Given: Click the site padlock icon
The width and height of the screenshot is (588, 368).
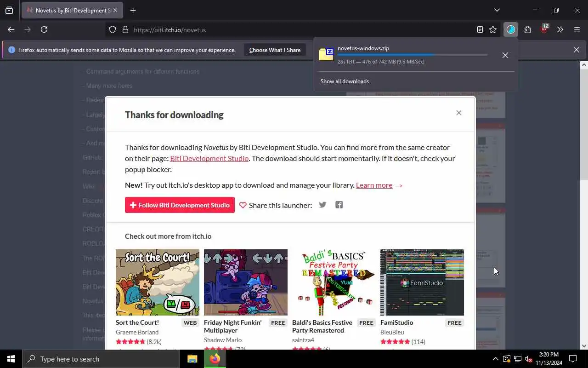Looking at the screenshot, I should tap(125, 29).
